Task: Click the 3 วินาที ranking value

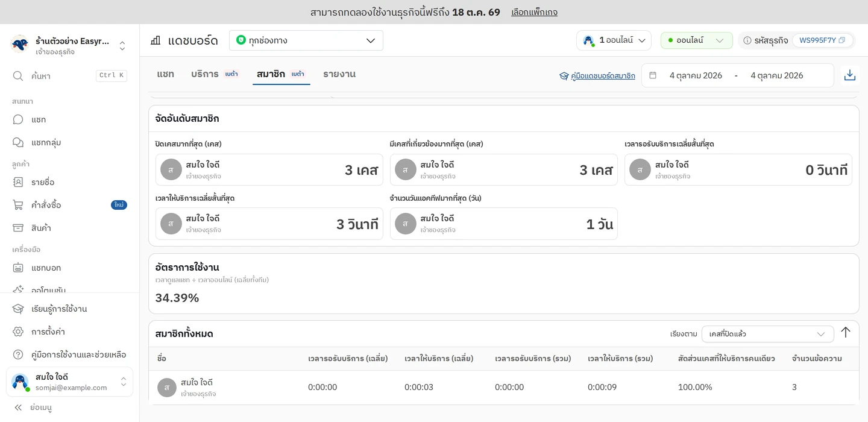Action: (x=357, y=224)
